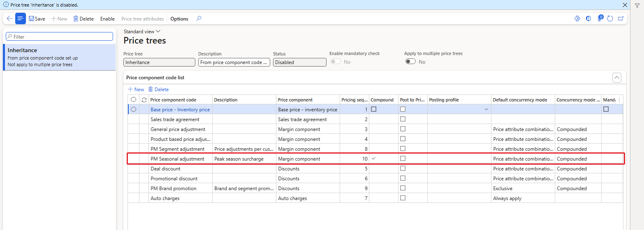Image resolution: width=644 pixels, height=230 pixels.
Task: Open Base price - Inventory price link
Action: (x=180, y=110)
